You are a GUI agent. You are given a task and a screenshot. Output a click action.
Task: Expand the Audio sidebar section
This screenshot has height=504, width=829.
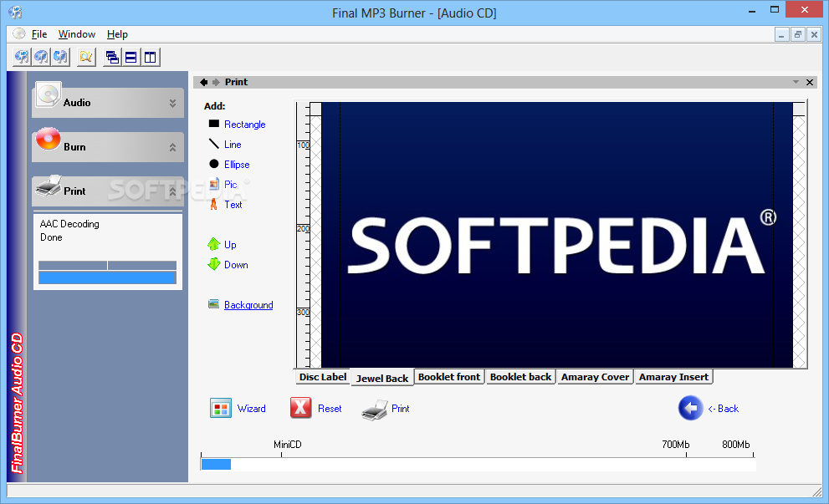(x=172, y=103)
